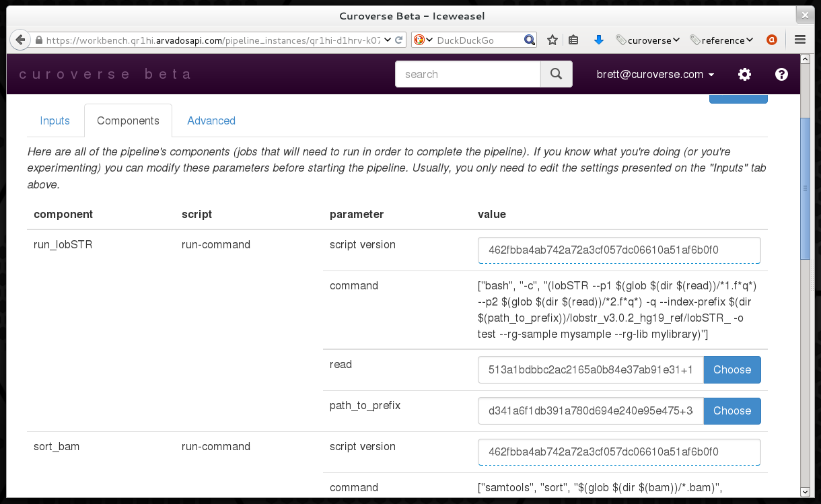Click Choose button for the read parameter
This screenshot has height=504, width=821.
click(731, 370)
